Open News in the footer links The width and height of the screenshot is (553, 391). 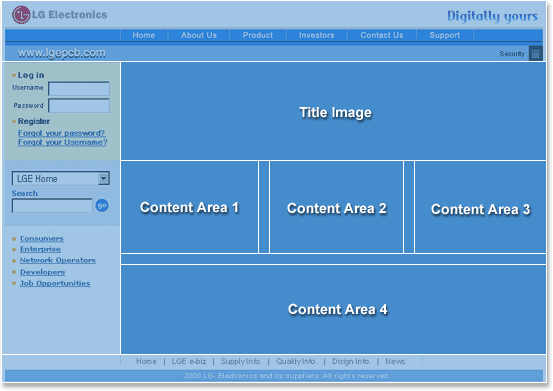pos(395,361)
